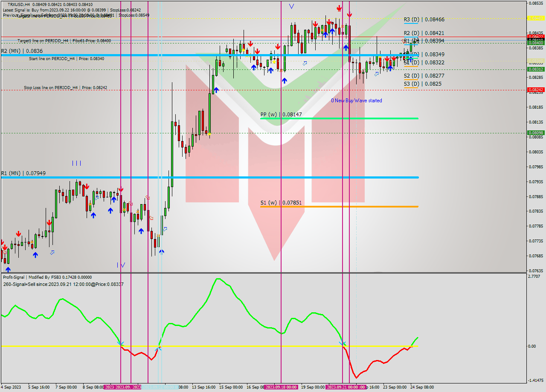This screenshot has width=546, height=392.
Task: Select the R1 (MN) | 0.07949 monthly label
Action: point(23,173)
